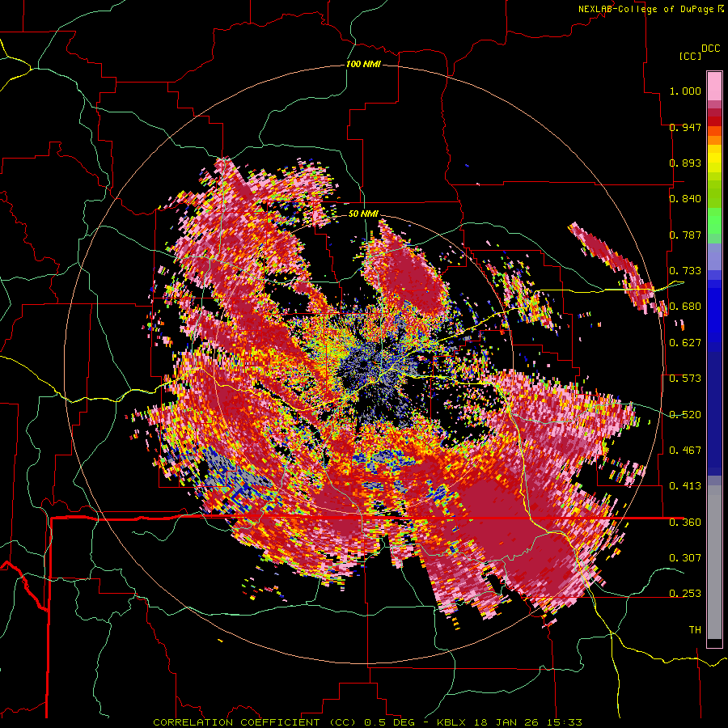This screenshot has height=728, width=728.
Task: Select the 0.733 color scale value
Action: (685, 271)
